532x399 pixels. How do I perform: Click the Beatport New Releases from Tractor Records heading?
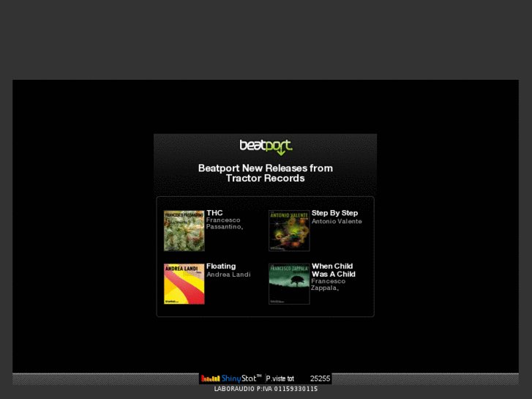266,174
